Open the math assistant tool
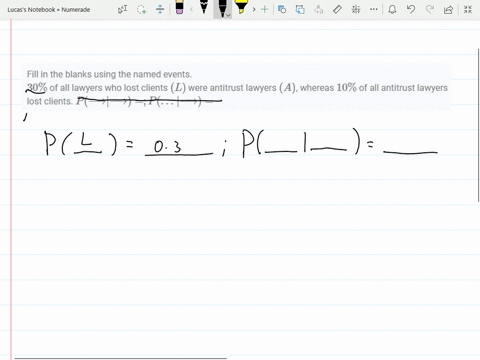This screenshot has height=360, width=480. pos(356,9)
